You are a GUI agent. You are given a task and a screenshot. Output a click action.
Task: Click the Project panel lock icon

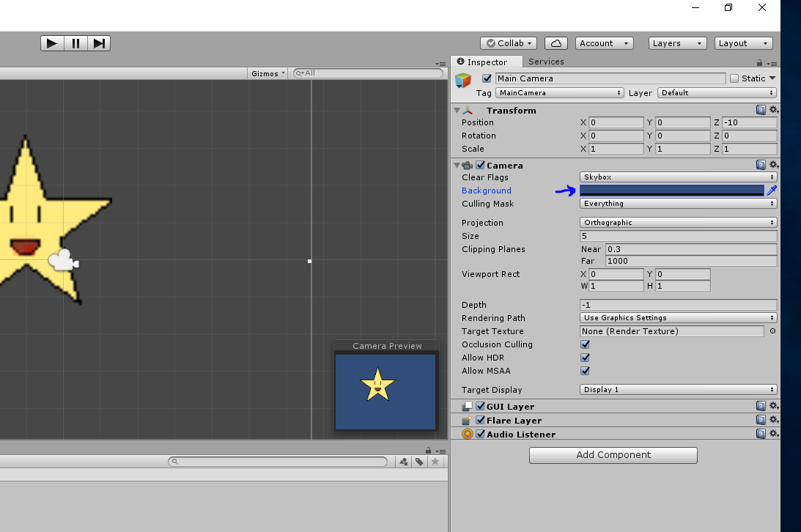(428, 451)
